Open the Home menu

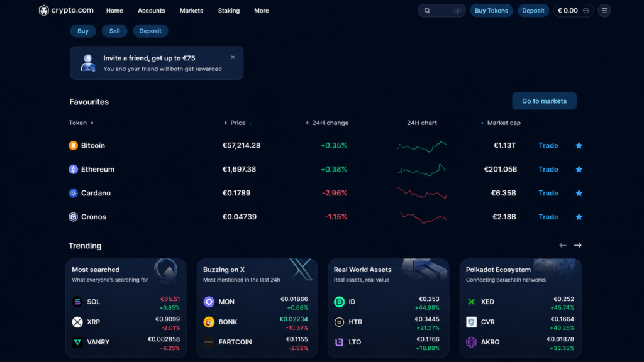[114, 11]
